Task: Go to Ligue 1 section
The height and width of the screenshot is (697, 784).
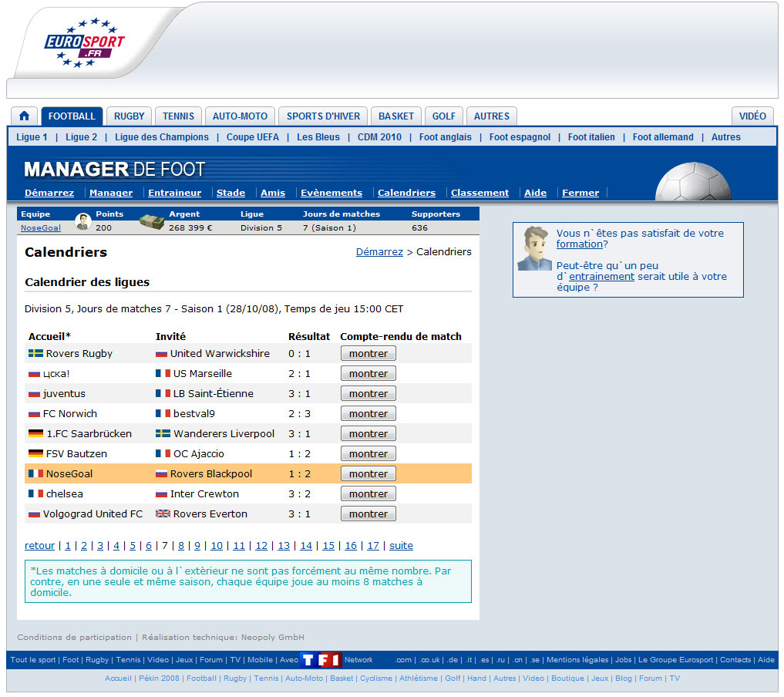Action: pos(32,137)
